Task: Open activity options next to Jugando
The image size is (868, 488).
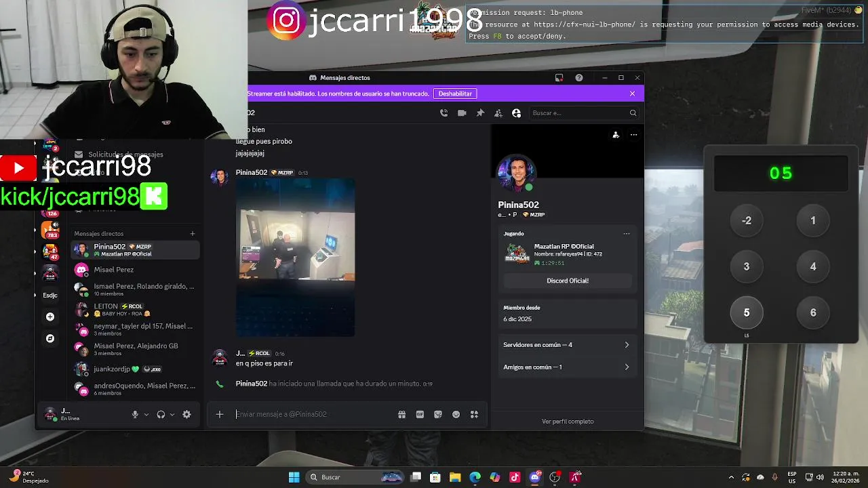Action: pyautogui.click(x=627, y=234)
